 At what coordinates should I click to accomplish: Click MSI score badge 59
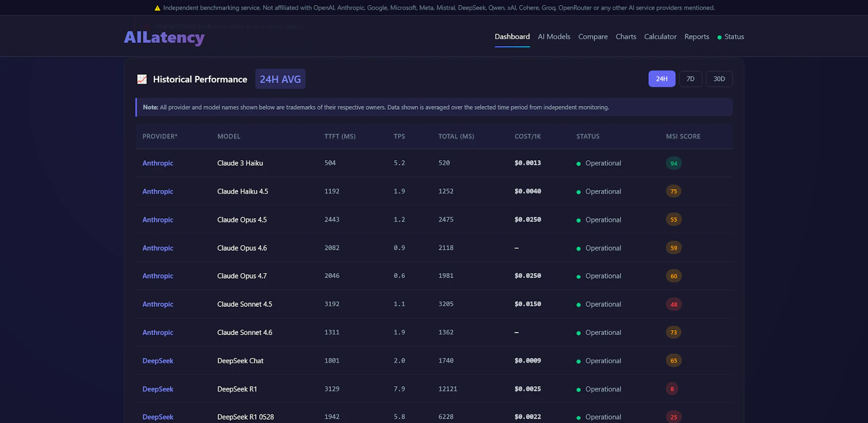click(674, 248)
